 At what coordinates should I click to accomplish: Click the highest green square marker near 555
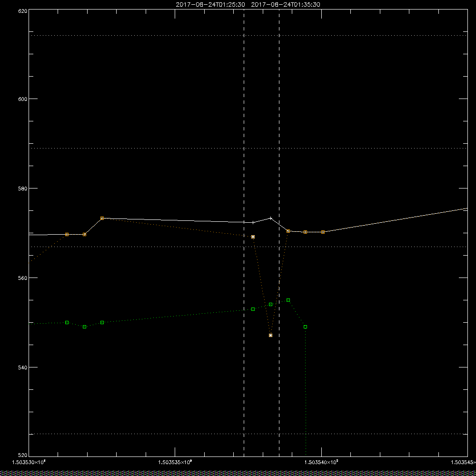[x=288, y=300]
